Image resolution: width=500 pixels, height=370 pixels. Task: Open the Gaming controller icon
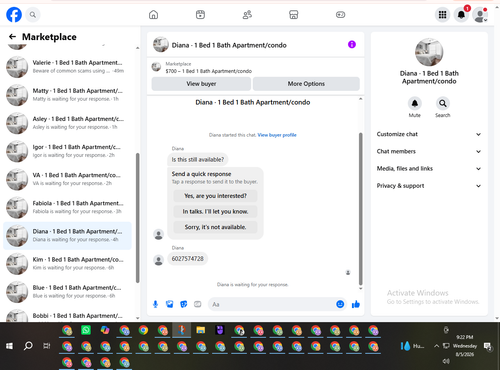tap(340, 15)
